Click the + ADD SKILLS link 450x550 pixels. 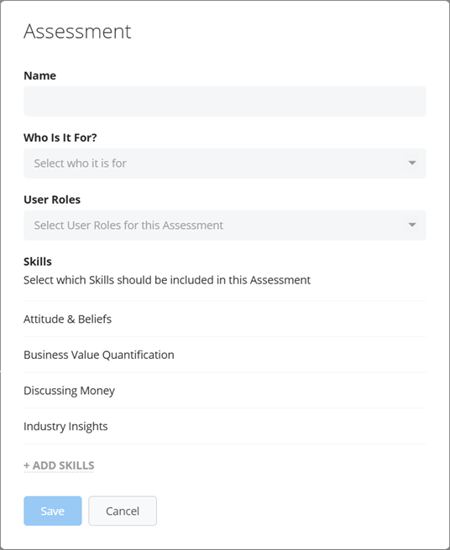tap(59, 465)
